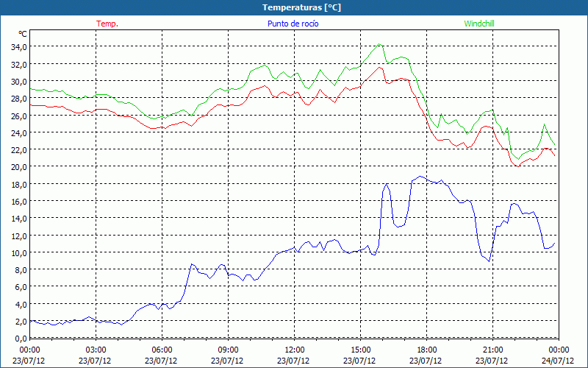
Task: Click the 20,0 y-axis value
Action: pyautogui.click(x=20, y=167)
